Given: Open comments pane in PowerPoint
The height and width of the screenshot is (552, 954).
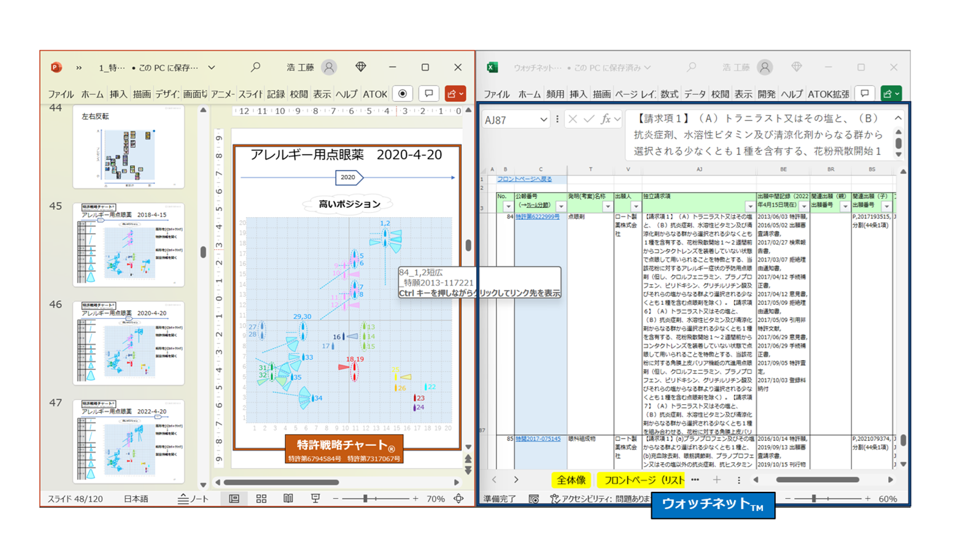Looking at the screenshot, I should (x=428, y=94).
